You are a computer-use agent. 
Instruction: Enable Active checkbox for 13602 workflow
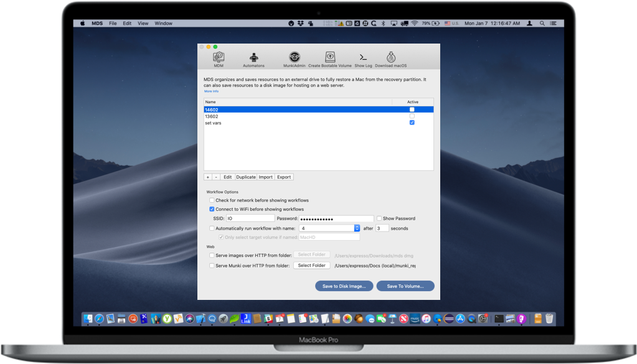click(412, 116)
